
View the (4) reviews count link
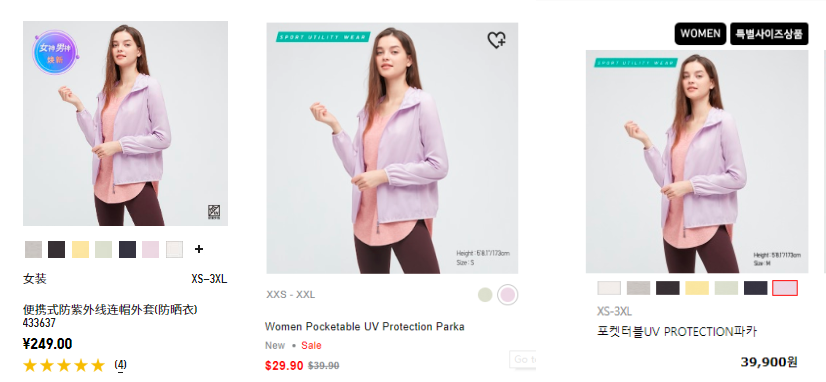[x=121, y=365]
